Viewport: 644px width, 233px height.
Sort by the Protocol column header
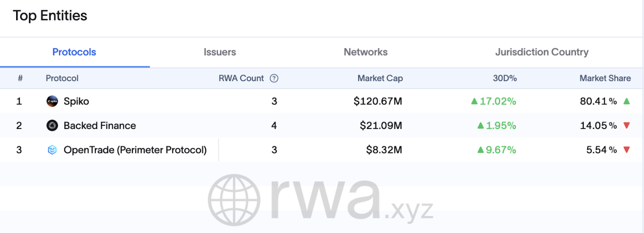tap(62, 78)
